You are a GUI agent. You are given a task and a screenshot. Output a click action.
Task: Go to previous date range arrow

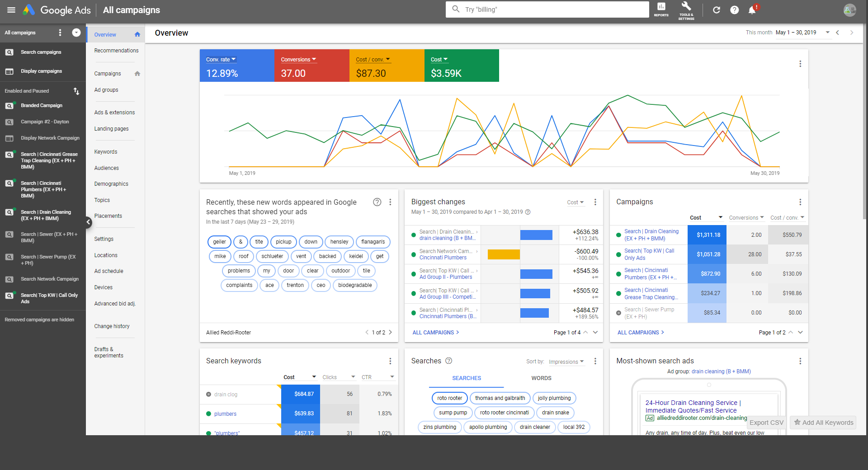point(838,33)
